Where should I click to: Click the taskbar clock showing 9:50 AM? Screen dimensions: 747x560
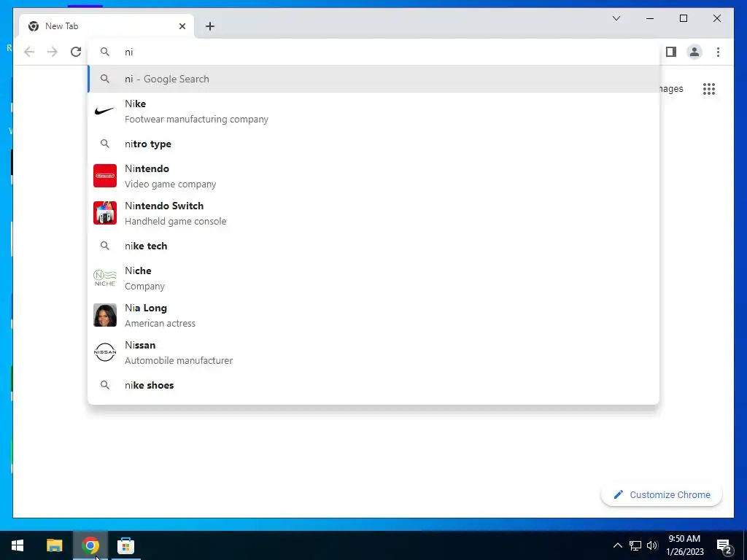(x=684, y=545)
